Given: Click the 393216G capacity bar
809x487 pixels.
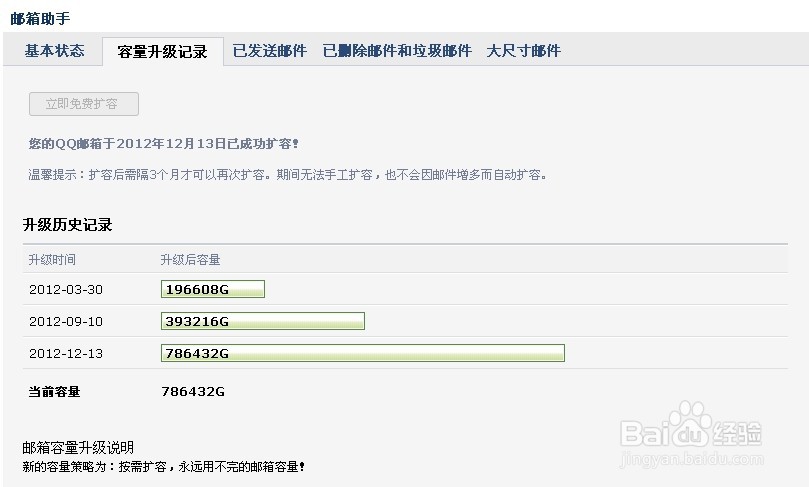Looking at the screenshot, I should coord(262,321).
